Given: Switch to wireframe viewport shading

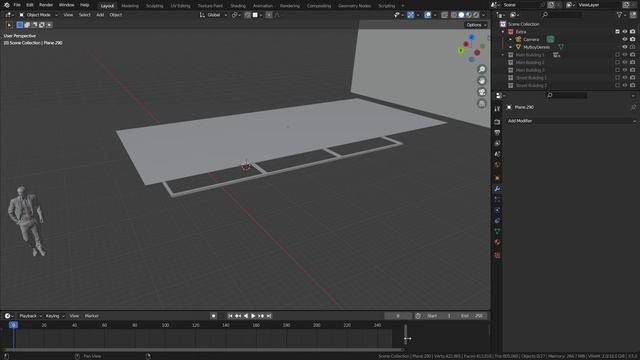Looking at the screenshot, I should click(454, 15).
